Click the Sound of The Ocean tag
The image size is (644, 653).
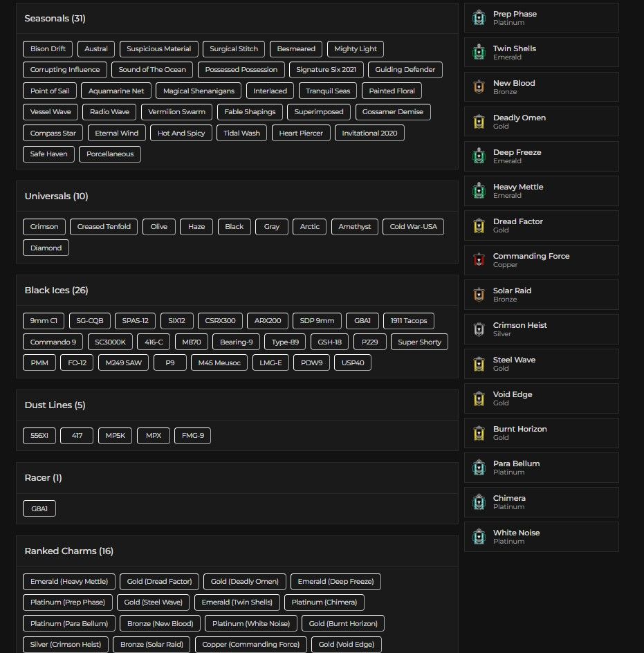click(x=152, y=70)
